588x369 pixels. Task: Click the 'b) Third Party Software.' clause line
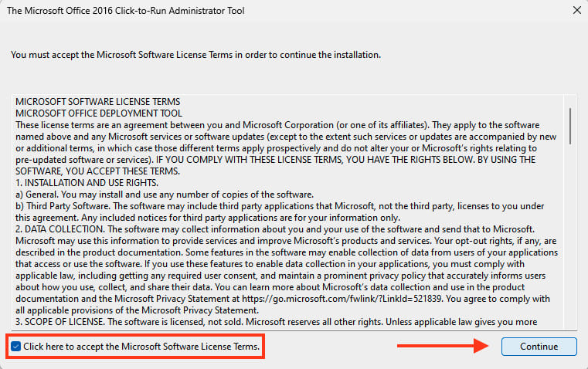pyautogui.click(x=280, y=206)
